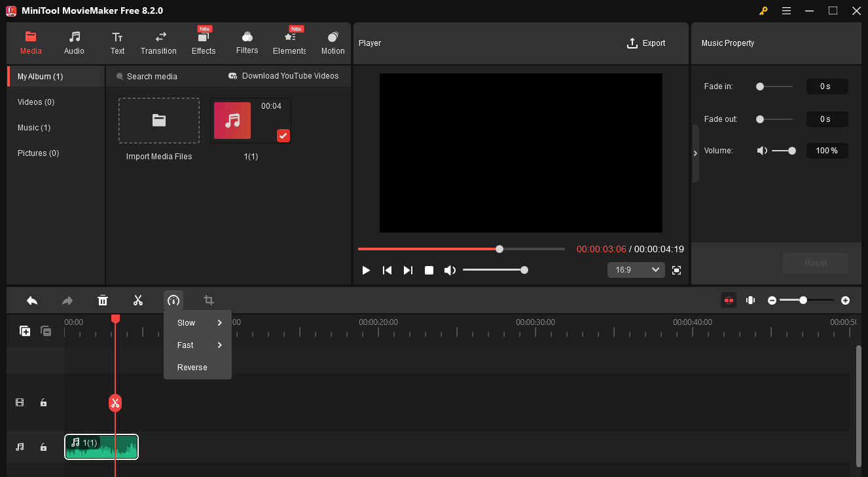868x477 pixels.
Task: Collapse the Music Property panel arrow
Action: (695, 153)
